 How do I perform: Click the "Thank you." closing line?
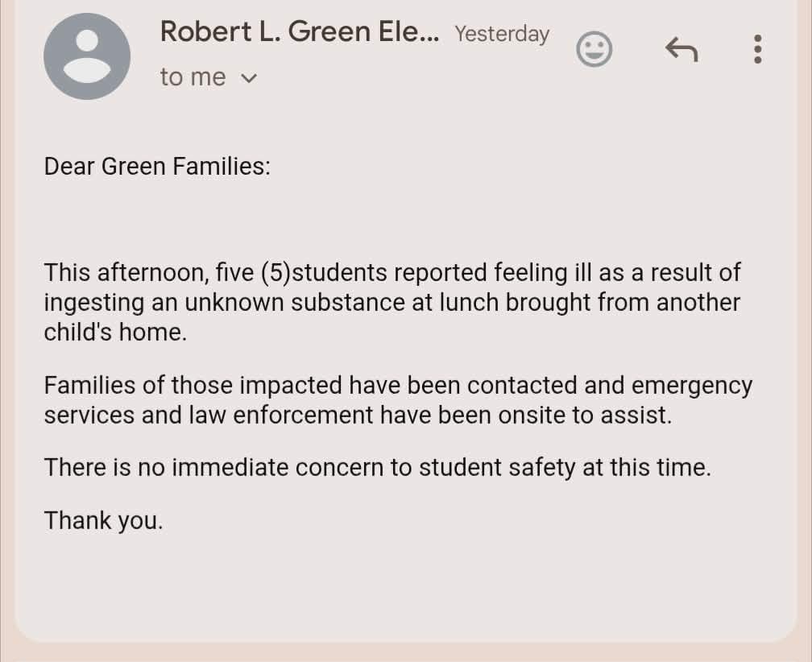104,520
